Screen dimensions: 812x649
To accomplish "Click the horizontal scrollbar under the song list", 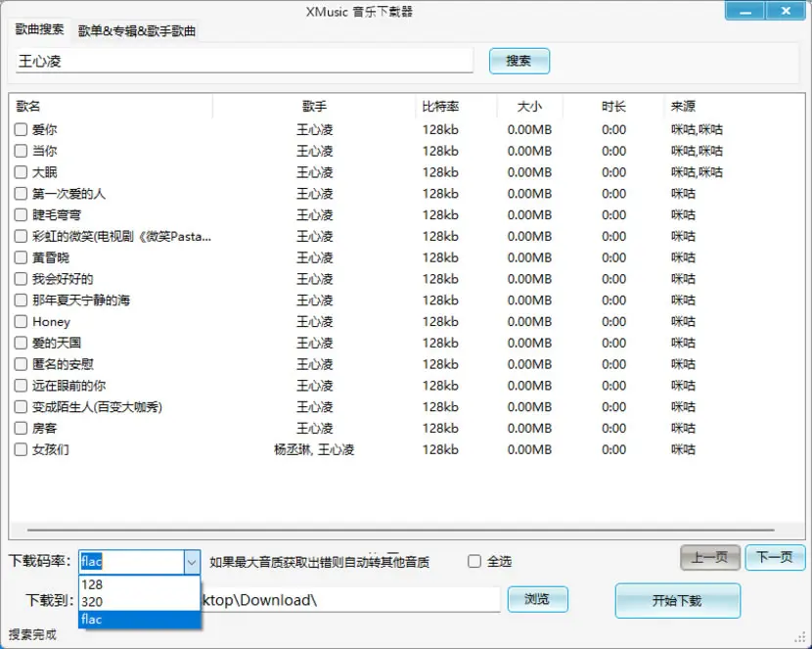I will point(401,530).
